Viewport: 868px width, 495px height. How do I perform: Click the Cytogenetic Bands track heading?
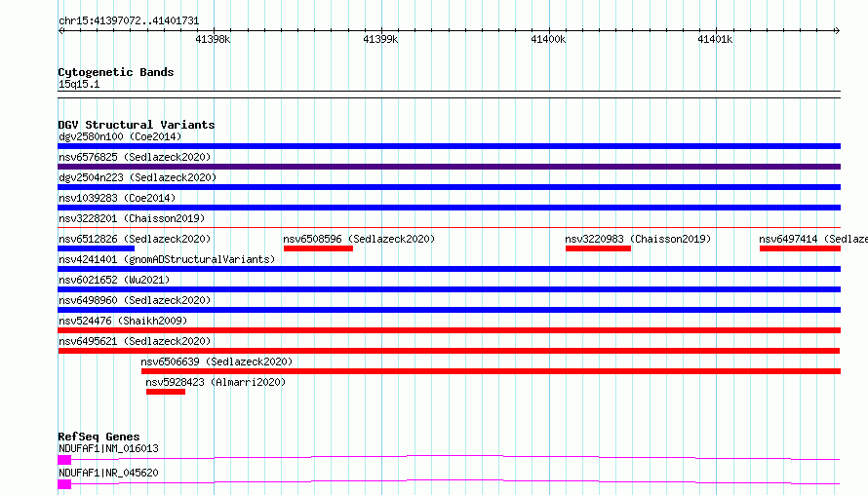(x=116, y=72)
